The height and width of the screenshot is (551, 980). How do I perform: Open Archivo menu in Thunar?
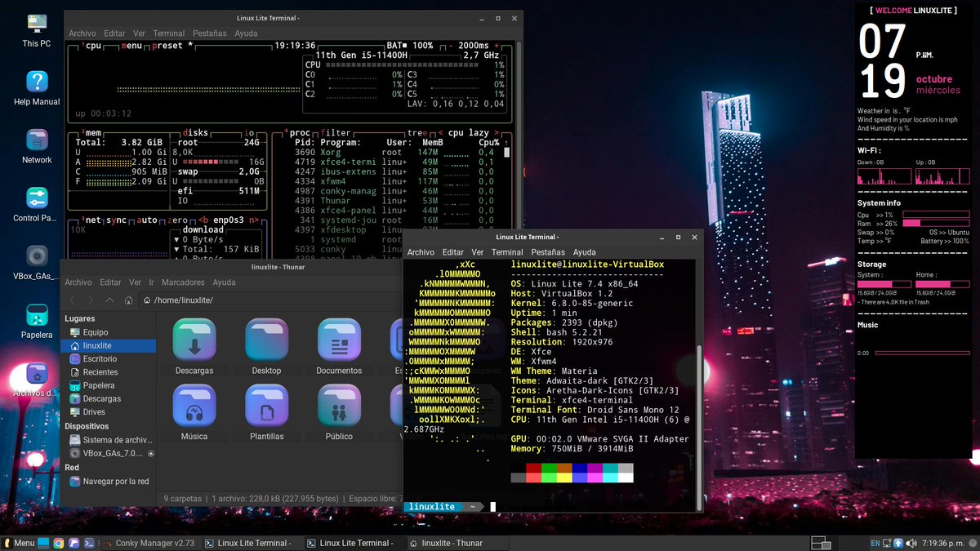tap(79, 282)
